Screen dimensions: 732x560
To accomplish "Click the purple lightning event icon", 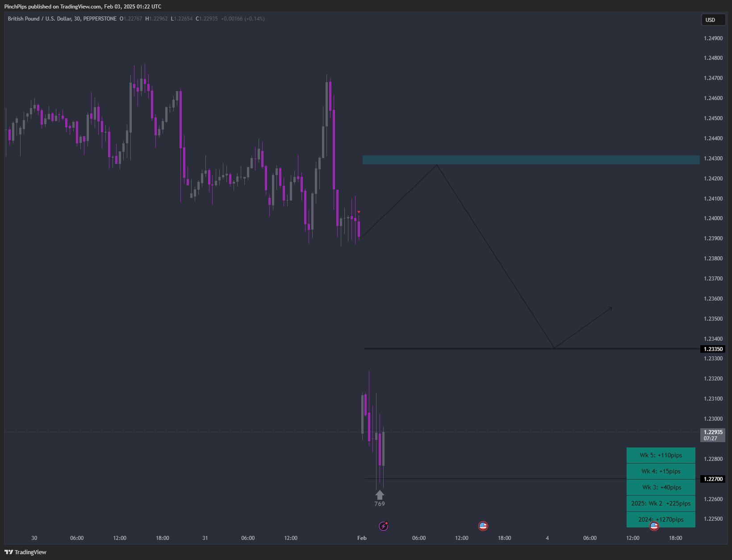I will click(384, 526).
